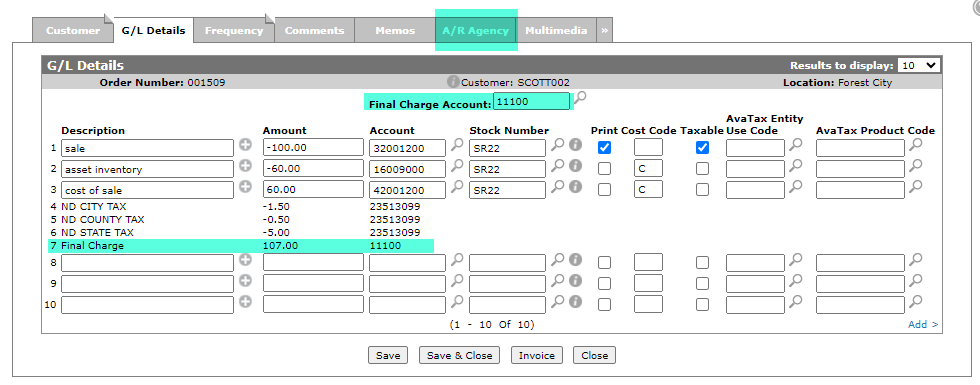The width and height of the screenshot is (980, 385).
Task: Show more tabs with double arrow
Action: [x=604, y=30]
